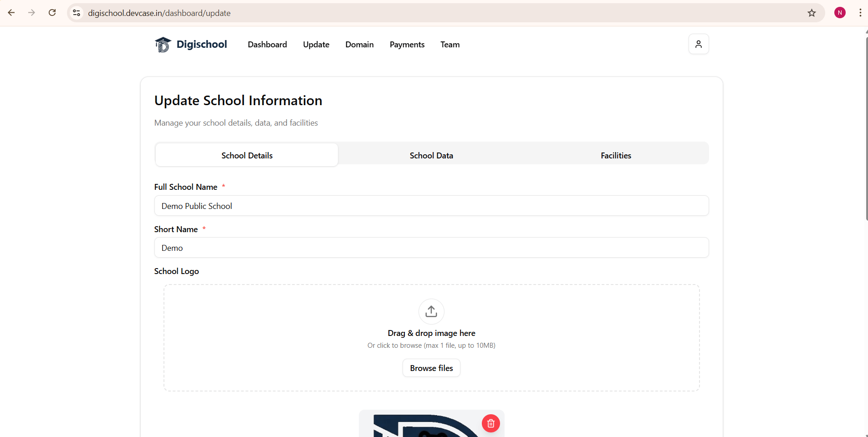Viewport: 868px width, 437px height.
Task: Open the Facilities tab
Action: point(616,155)
